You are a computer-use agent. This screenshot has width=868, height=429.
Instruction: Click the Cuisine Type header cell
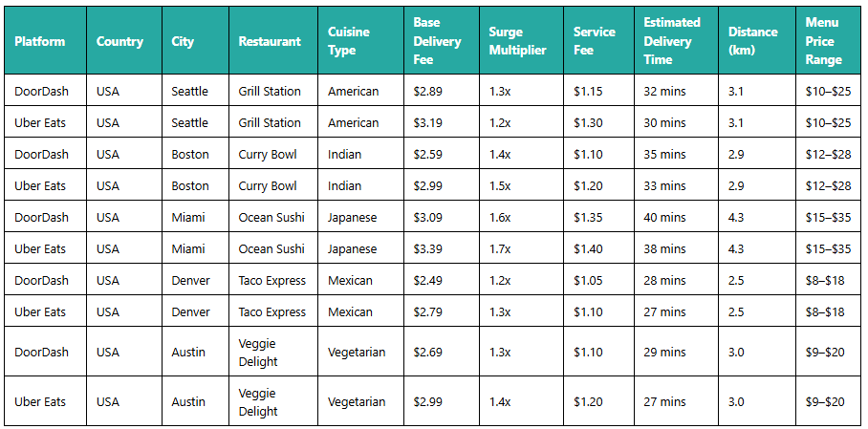click(348, 41)
